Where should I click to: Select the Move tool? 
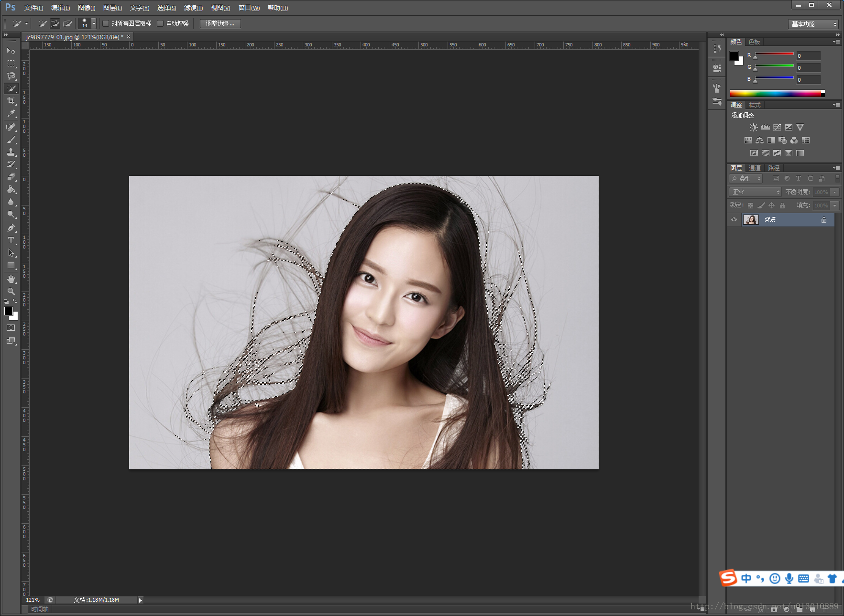click(x=11, y=51)
